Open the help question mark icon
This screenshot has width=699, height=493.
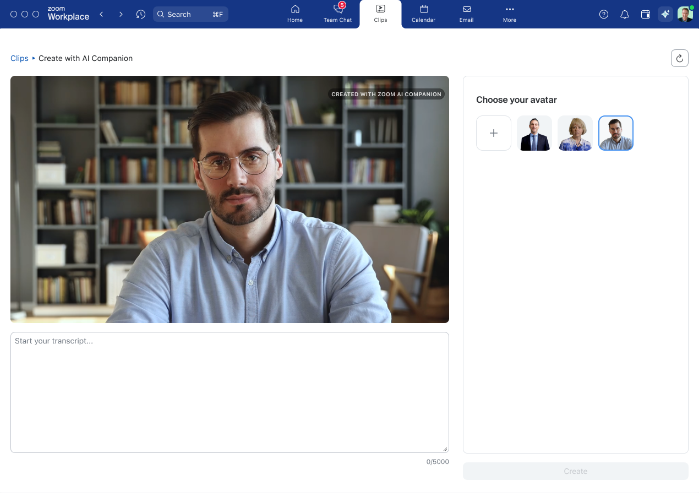[x=603, y=14]
